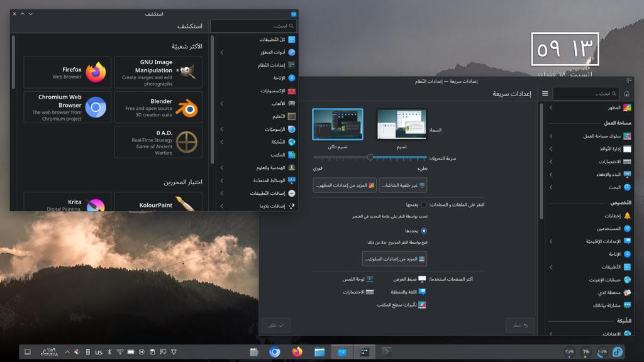This screenshot has height=362, width=644.
Task: Open التّطبيقات in System Settings sidebar
Action: click(x=590, y=266)
